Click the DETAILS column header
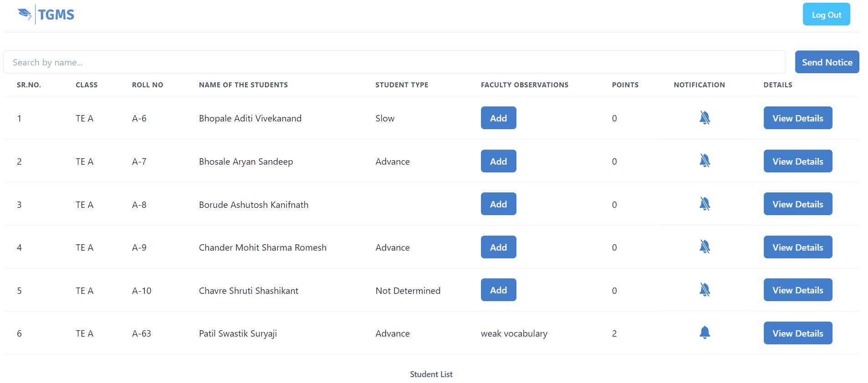The image size is (868, 383). pos(778,85)
